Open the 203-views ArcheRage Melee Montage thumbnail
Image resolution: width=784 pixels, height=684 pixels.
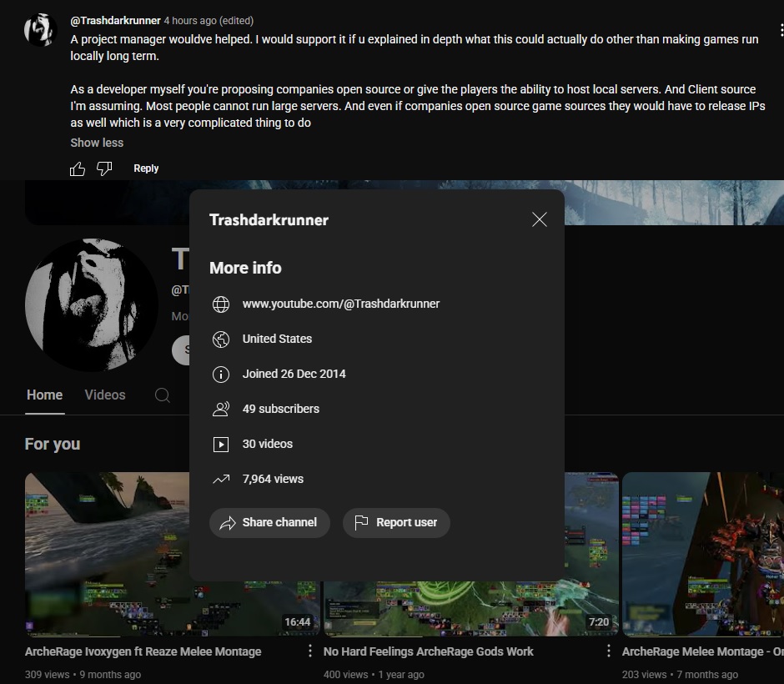703,554
